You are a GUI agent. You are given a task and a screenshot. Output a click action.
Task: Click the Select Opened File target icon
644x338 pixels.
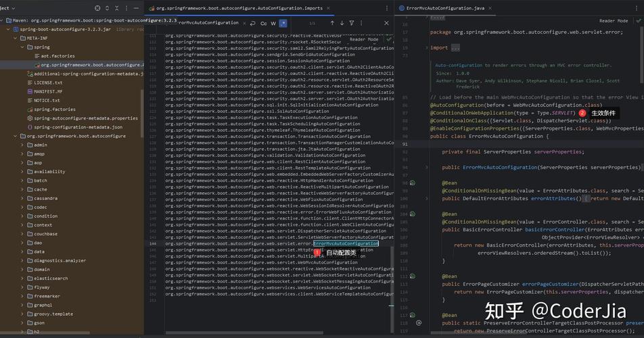point(97,8)
